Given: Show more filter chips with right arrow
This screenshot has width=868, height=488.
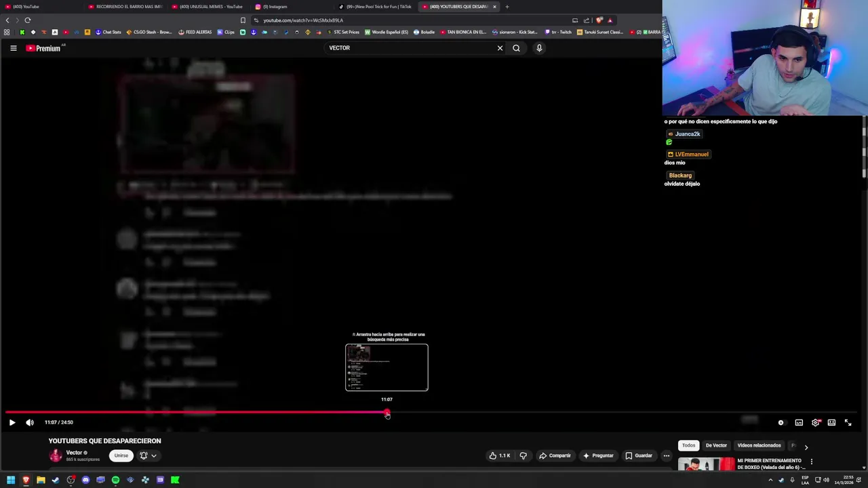Looking at the screenshot, I should click(x=806, y=447).
